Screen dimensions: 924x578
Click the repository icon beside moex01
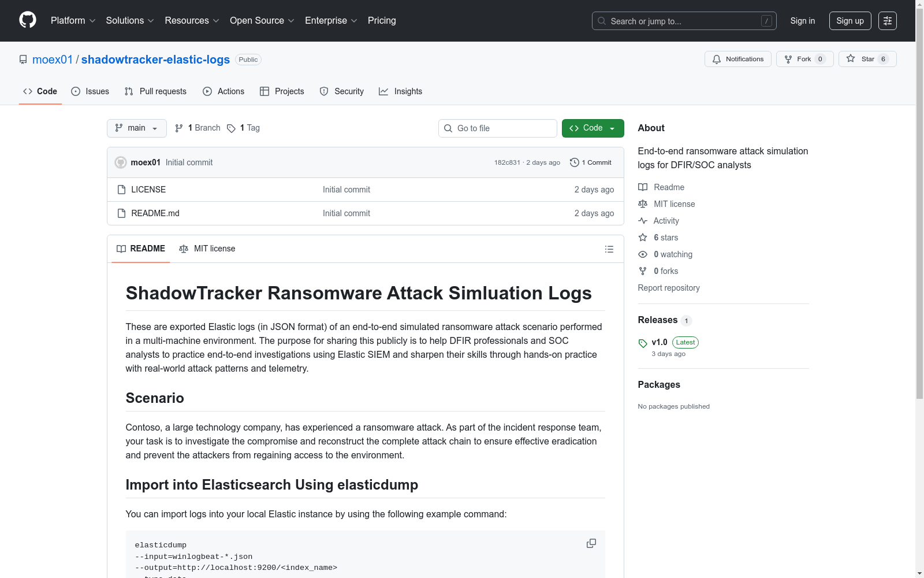(x=23, y=60)
